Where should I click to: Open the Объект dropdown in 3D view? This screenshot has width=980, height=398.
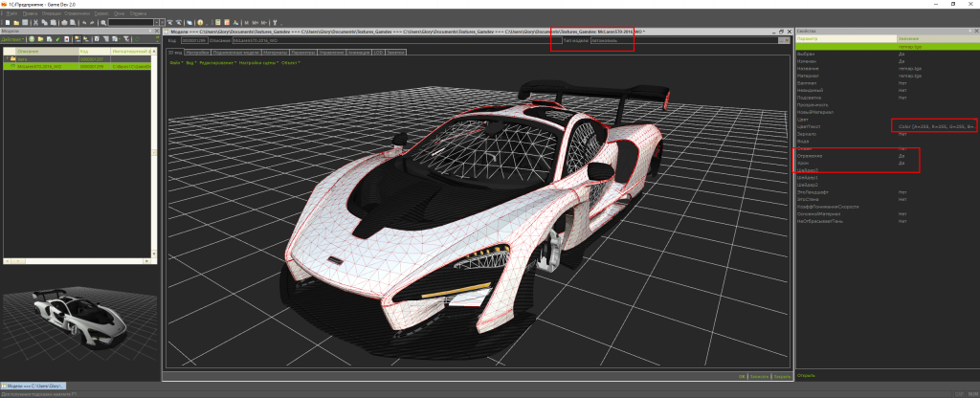coord(291,62)
